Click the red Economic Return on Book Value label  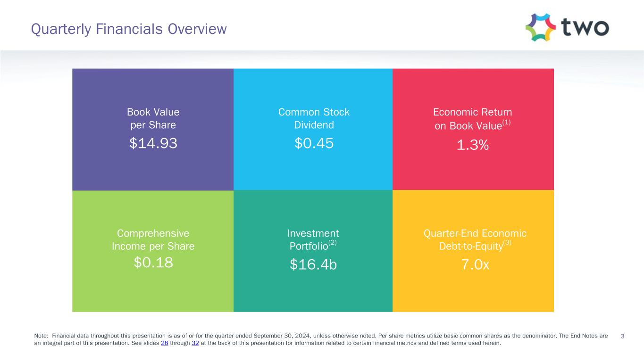point(472,119)
